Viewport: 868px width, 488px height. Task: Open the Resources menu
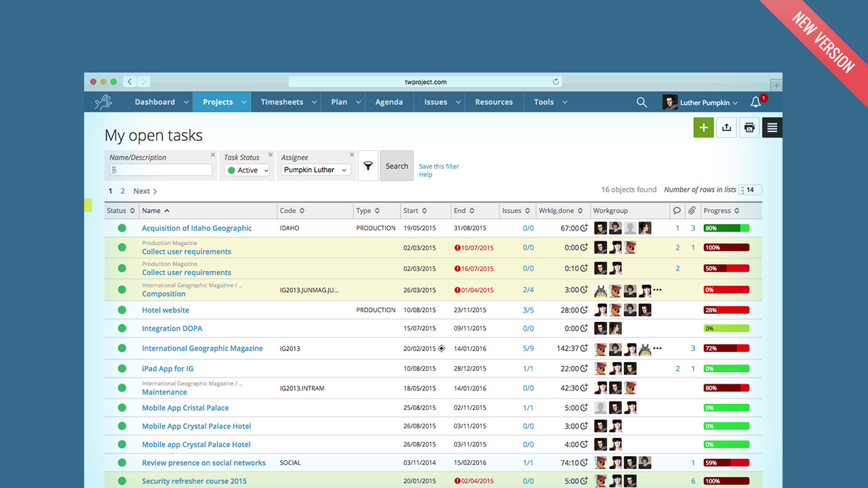(x=494, y=102)
